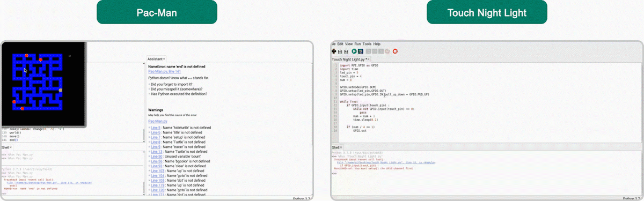Click the Touch Night Light green heading button

click(487, 13)
